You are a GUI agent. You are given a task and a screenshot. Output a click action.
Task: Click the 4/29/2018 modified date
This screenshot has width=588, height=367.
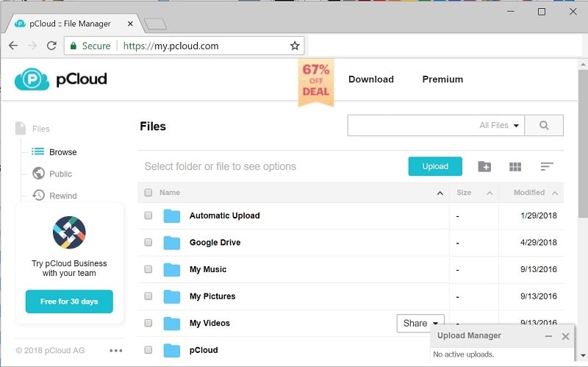click(x=538, y=243)
